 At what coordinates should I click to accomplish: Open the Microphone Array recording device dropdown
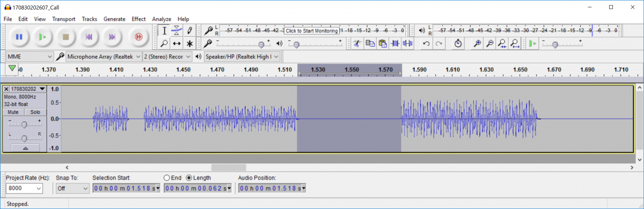click(104, 56)
